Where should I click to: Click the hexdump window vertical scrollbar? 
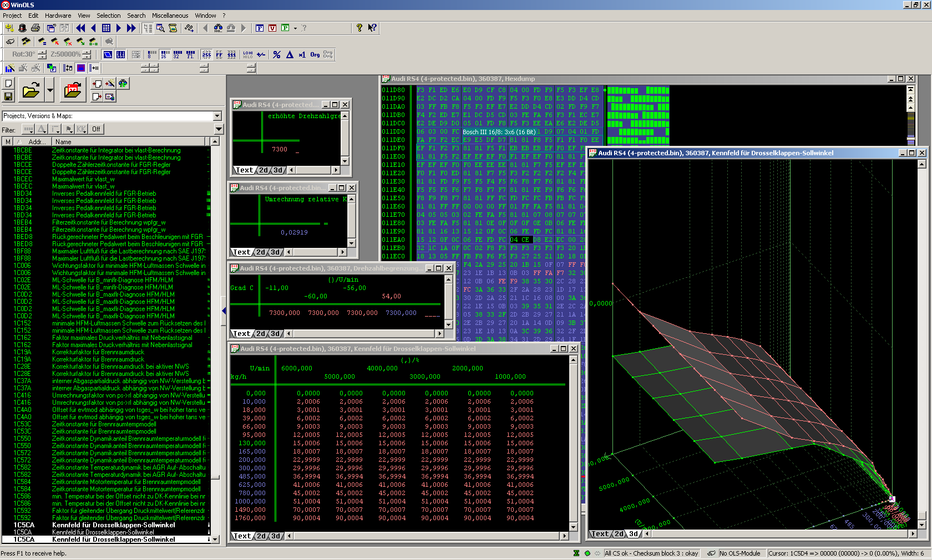[910, 116]
